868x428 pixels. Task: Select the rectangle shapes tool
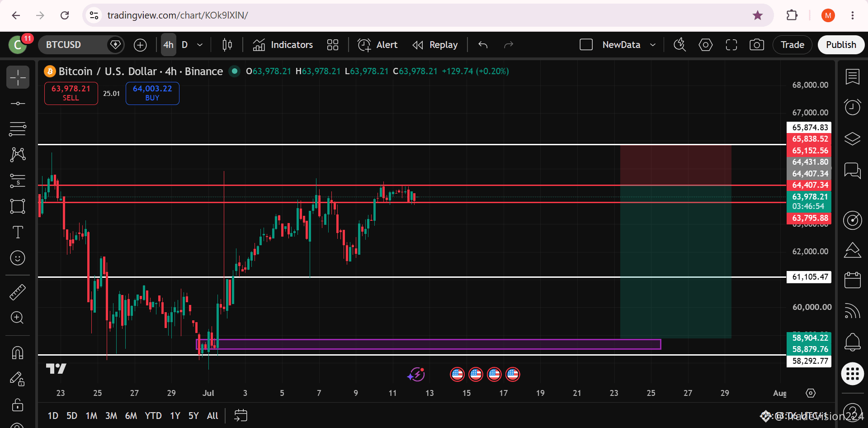(18, 206)
